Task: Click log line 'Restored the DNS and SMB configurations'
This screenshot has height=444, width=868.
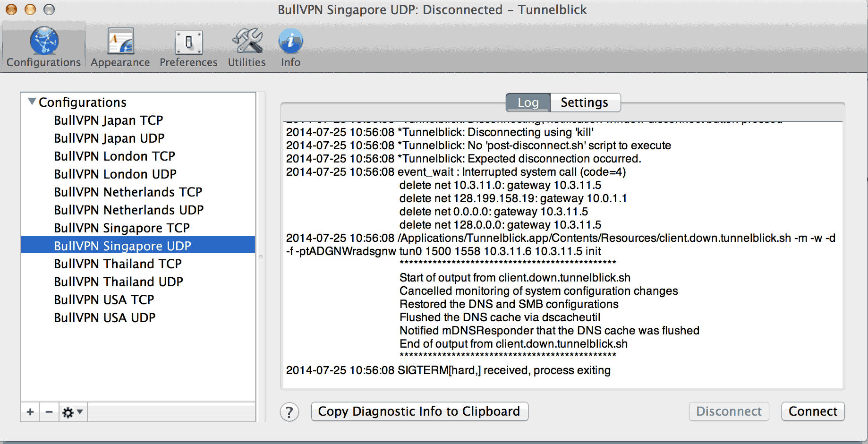Action: pos(509,304)
